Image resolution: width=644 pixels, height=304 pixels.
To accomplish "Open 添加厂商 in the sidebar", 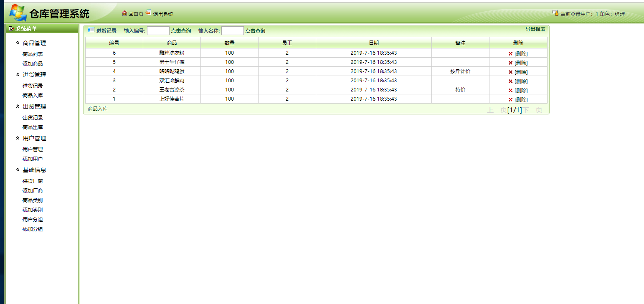I will pos(33,191).
